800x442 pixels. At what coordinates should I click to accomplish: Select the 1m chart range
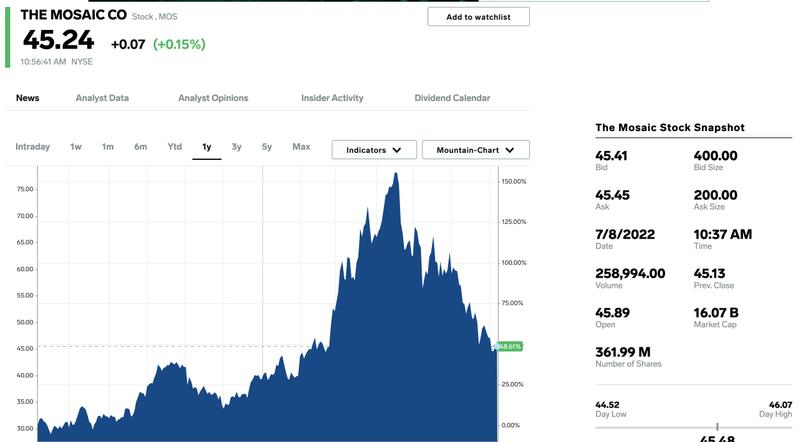(x=108, y=147)
